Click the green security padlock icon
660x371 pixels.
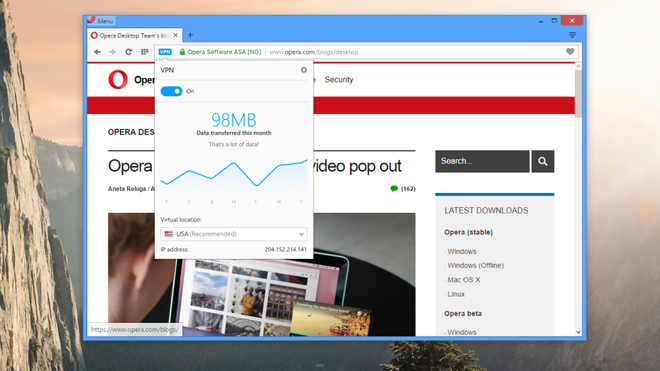tap(182, 52)
